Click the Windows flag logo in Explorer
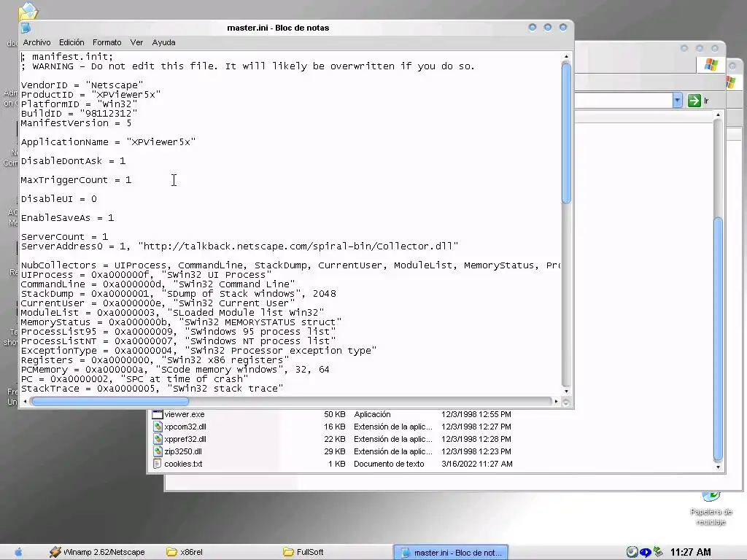This screenshot has width=747, height=560. point(711,64)
